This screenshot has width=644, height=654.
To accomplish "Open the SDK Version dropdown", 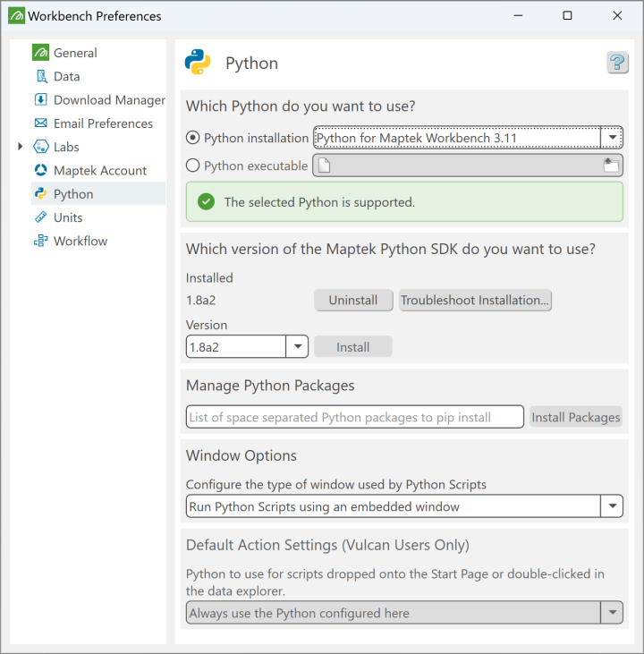I will click(x=297, y=347).
